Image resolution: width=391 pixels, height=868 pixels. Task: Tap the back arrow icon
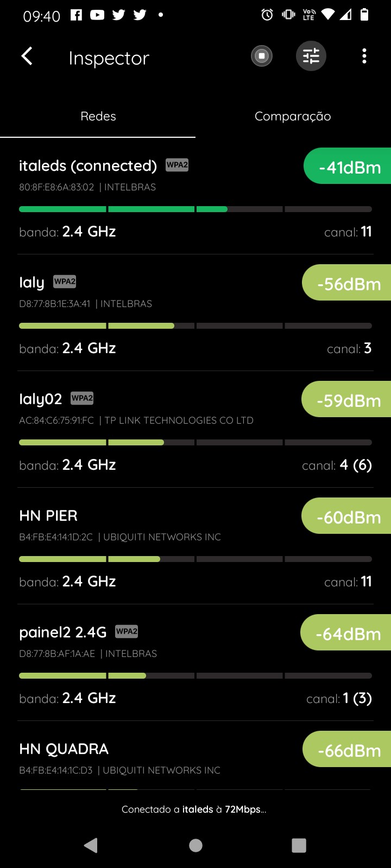tap(27, 56)
